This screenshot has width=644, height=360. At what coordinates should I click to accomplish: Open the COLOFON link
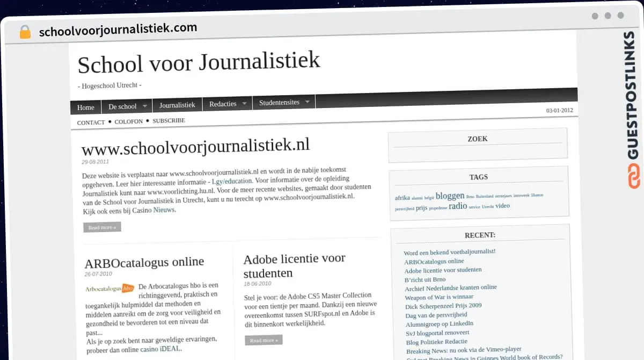point(129,121)
